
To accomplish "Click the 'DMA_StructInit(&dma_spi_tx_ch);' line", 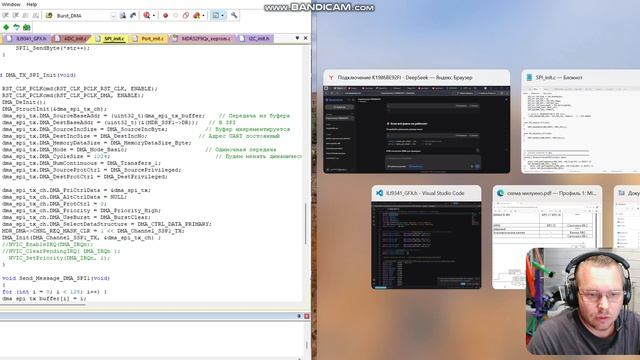I will pyautogui.click(x=54, y=109).
